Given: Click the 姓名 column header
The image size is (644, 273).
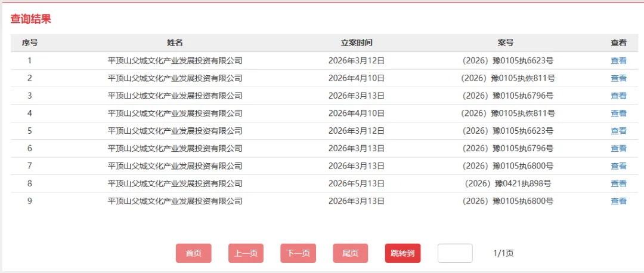Looking at the screenshot, I should (x=175, y=43).
